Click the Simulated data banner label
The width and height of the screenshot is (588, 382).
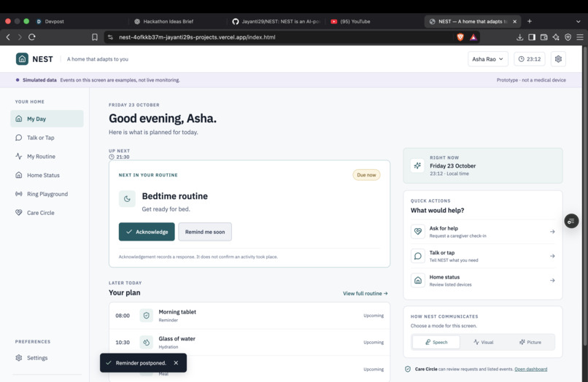(x=39, y=80)
